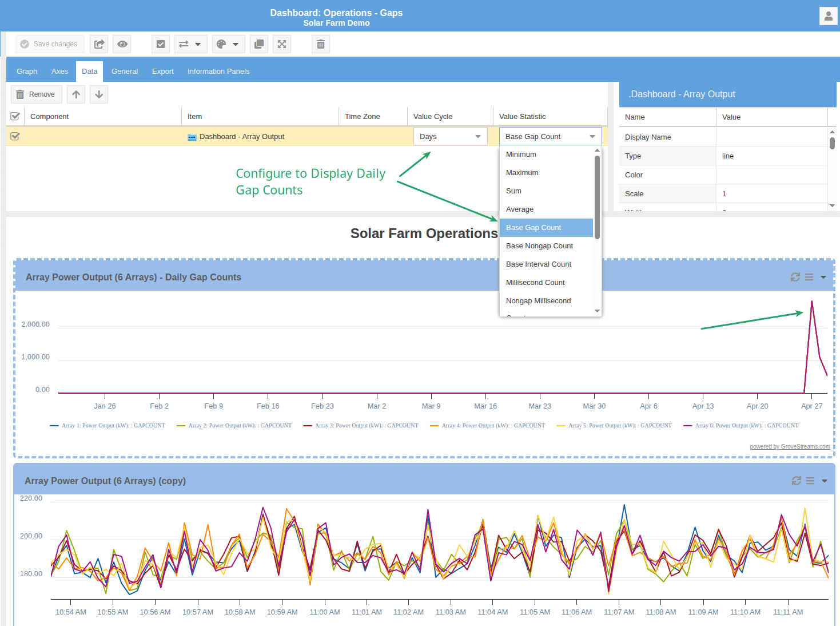Image resolution: width=840 pixels, height=626 pixels.
Task: Select Minimum from the statistic list
Action: click(546, 154)
